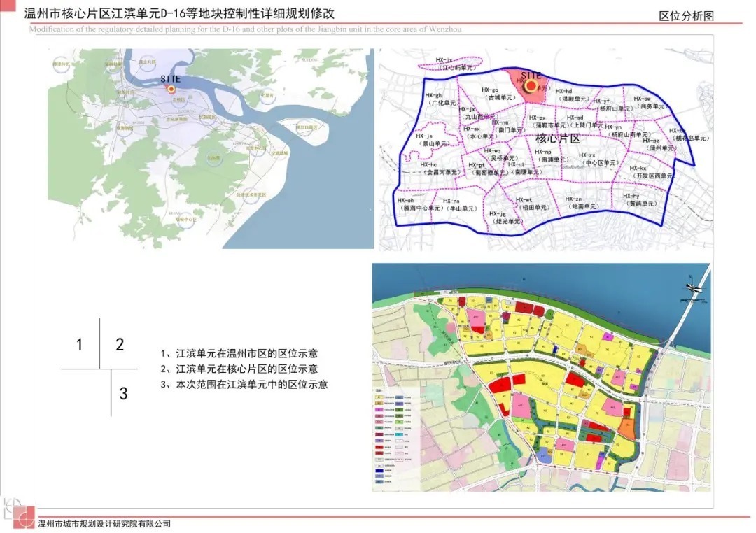Select footer text 温州市城市规划设计研究院有限公司
Screen dimensions: 756x533
[x=104, y=523]
